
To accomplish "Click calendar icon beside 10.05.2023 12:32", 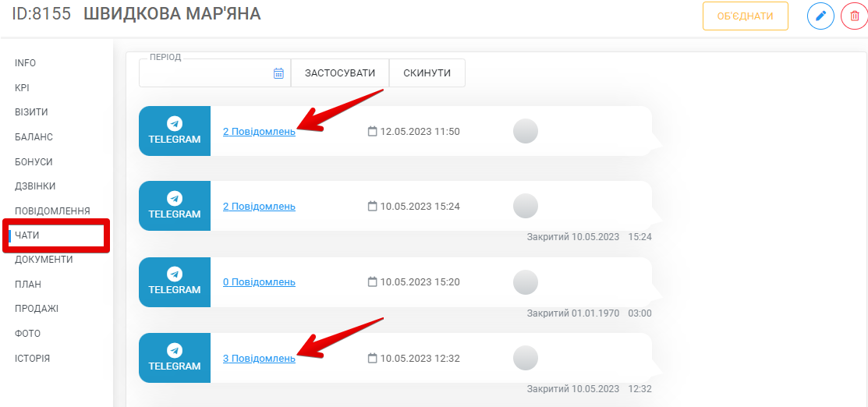I will 373,358.
